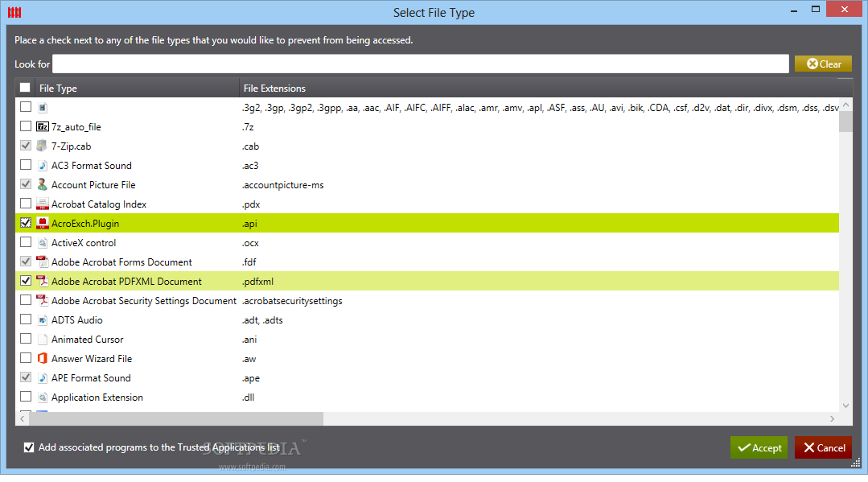Uncheck the APE Format Sound checkbox
Viewport: 868px width, 482px height.
point(26,377)
